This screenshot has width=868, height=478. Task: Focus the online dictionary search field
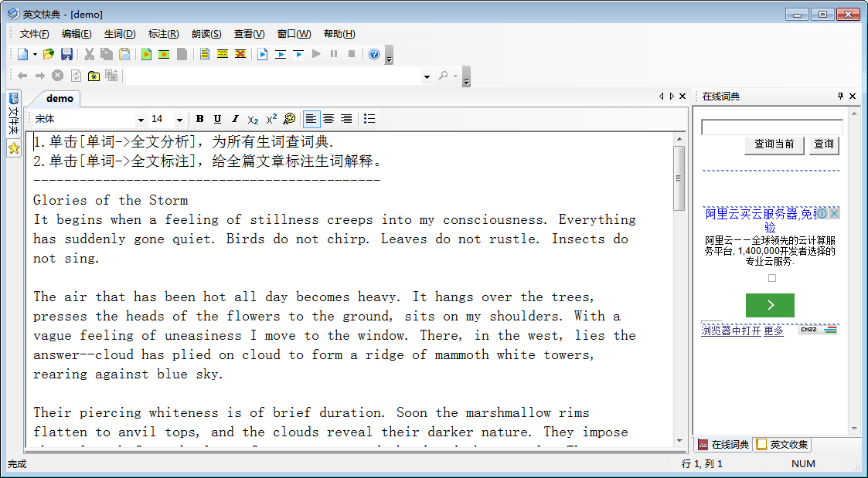pos(771,127)
